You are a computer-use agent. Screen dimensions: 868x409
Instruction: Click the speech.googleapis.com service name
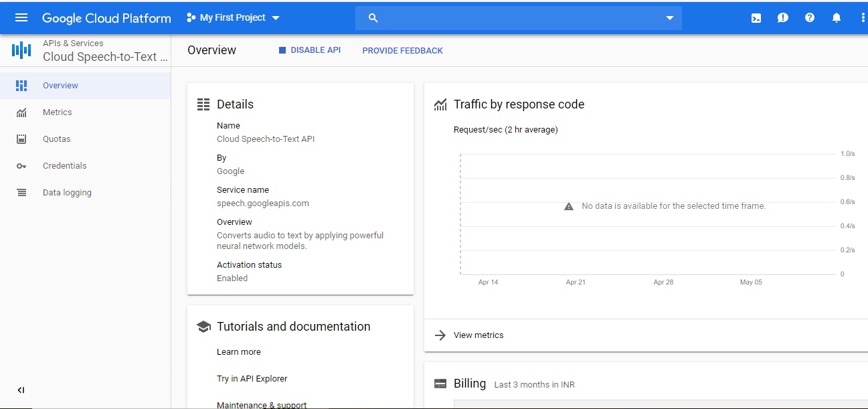(263, 203)
